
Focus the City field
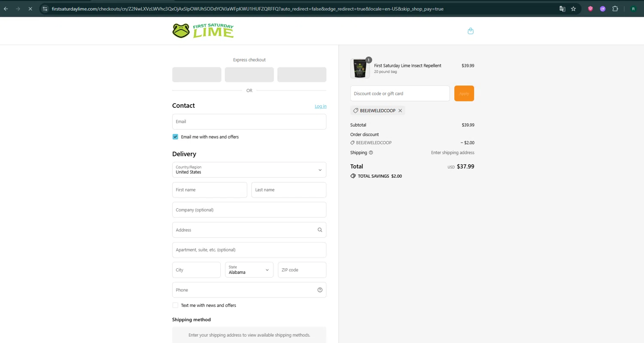196,270
